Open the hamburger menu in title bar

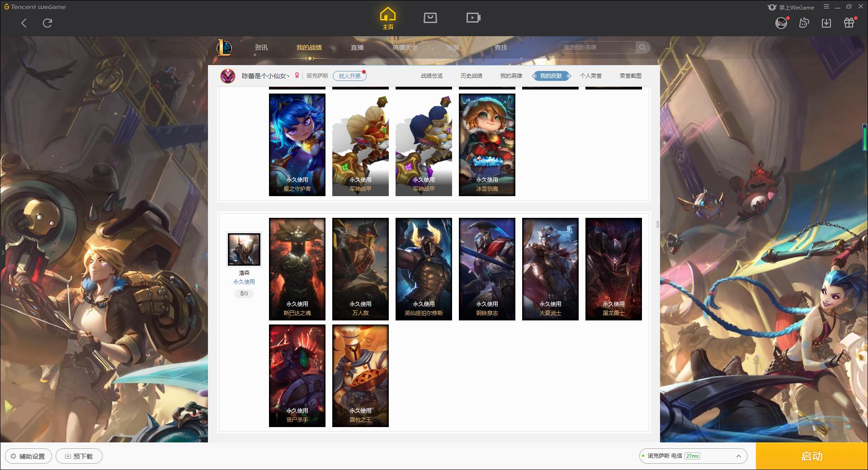coord(826,7)
